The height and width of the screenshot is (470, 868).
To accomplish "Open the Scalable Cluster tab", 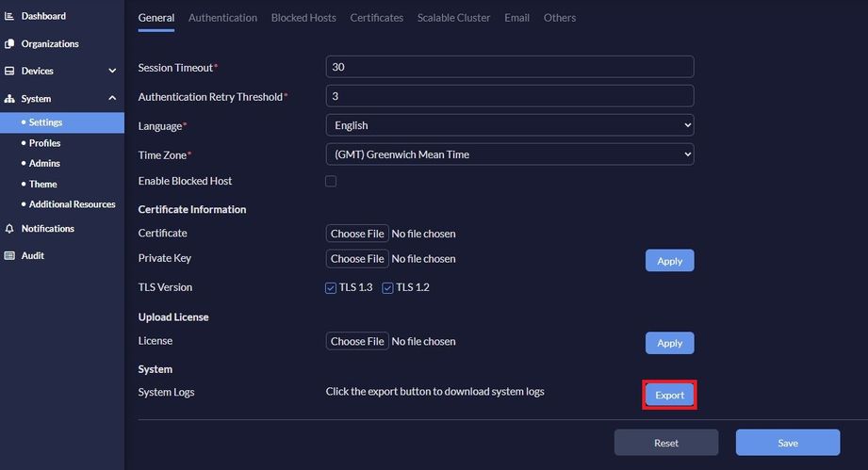I will point(453,18).
